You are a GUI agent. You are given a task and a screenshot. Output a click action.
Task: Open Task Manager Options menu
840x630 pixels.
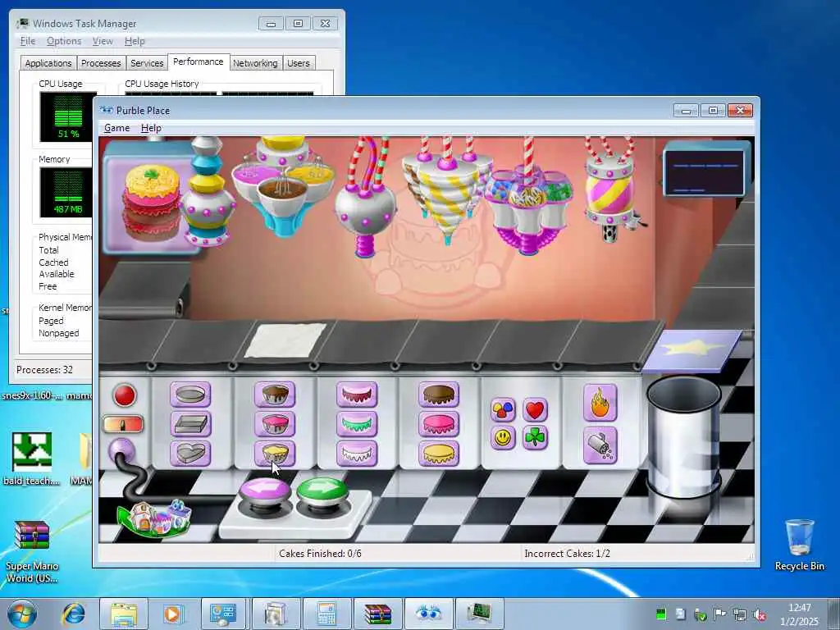coord(64,41)
